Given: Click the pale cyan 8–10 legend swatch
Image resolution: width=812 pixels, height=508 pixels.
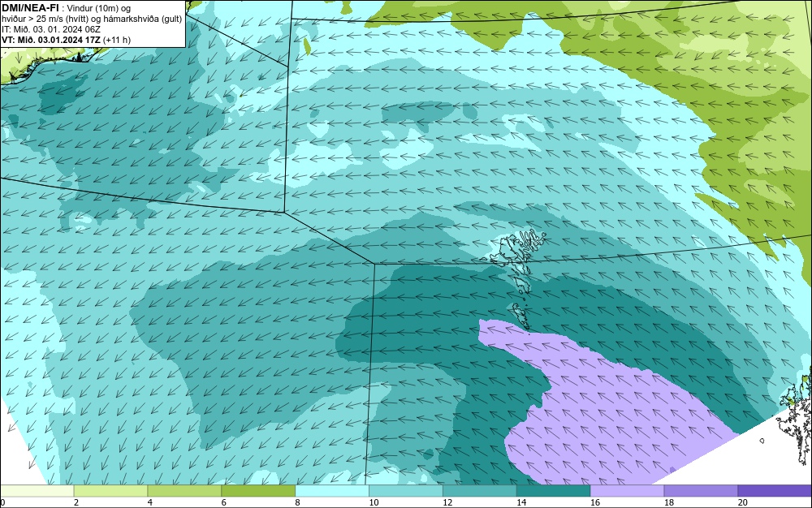Looking at the screenshot, I should 332,491.
